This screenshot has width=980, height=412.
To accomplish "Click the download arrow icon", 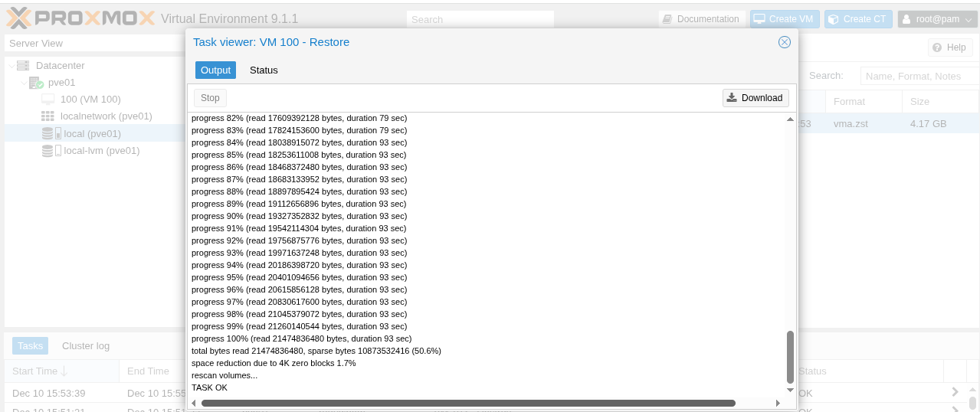I will click(732, 97).
